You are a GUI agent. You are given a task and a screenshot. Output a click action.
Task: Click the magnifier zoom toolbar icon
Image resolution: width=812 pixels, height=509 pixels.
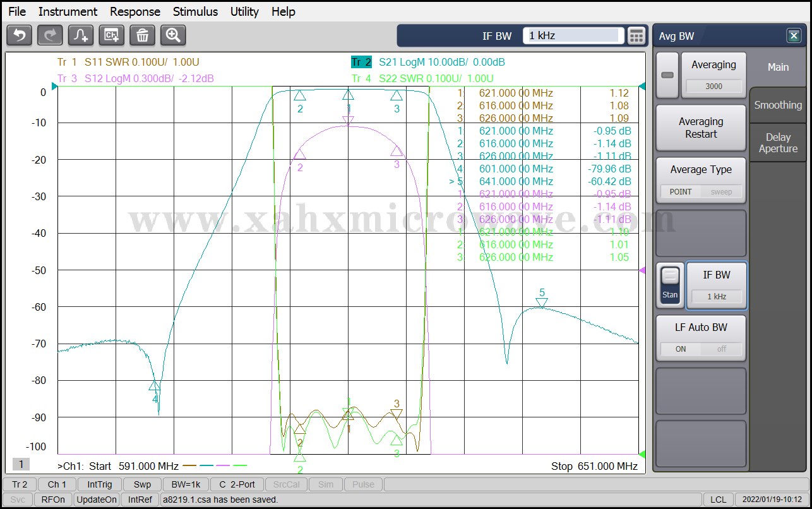pyautogui.click(x=173, y=35)
